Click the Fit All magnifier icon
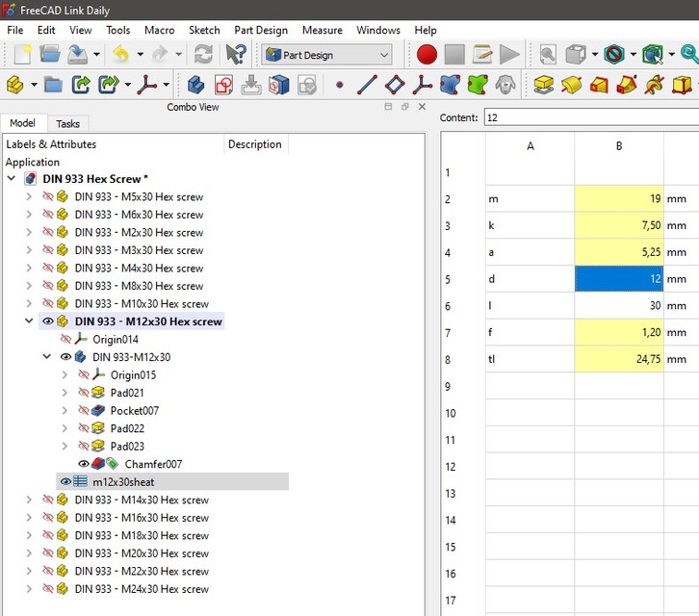Viewport: 699px width, 616px height. [548, 55]
